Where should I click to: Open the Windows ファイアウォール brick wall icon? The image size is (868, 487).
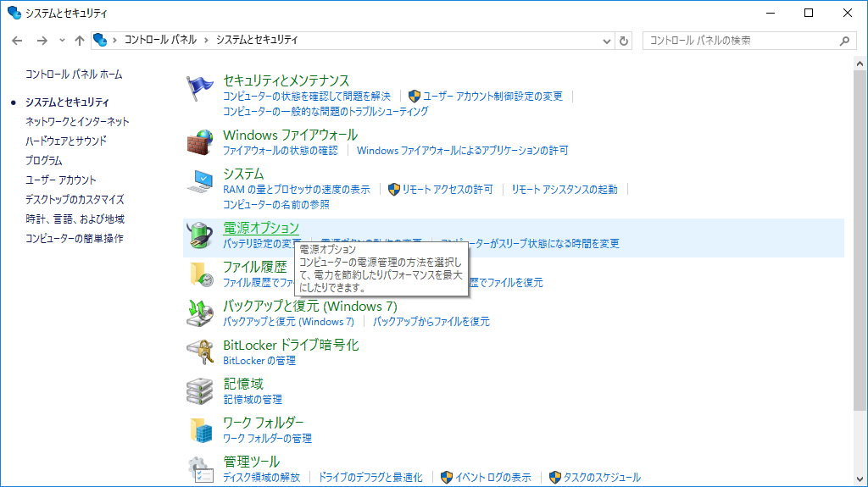[199, 142]
